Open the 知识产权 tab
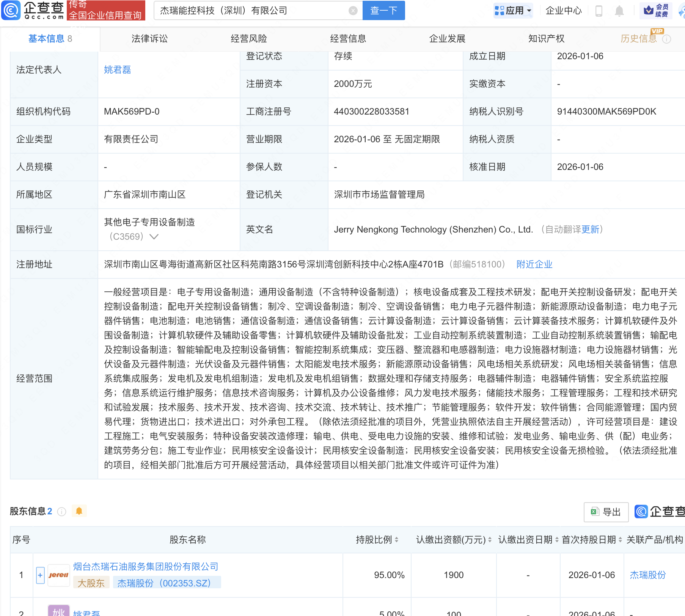Image resolution: width=685 pixels, height=616 pixels. 546,38
